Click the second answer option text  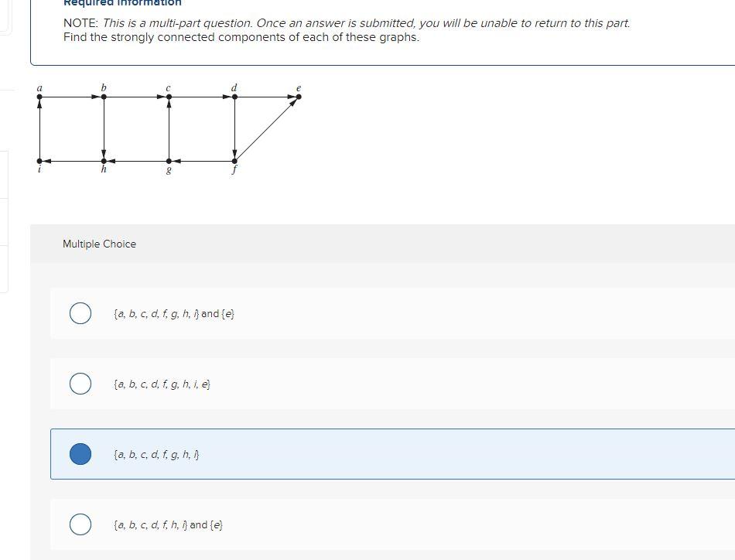coord(162,383)
